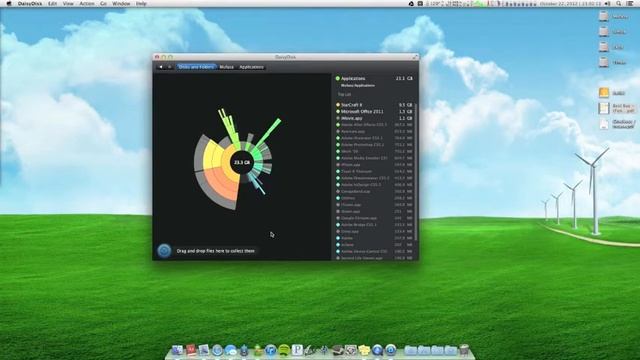This screenshot has height=360, width=640.
Task: Select Google Chrome.app row
Action: [374, 218]
